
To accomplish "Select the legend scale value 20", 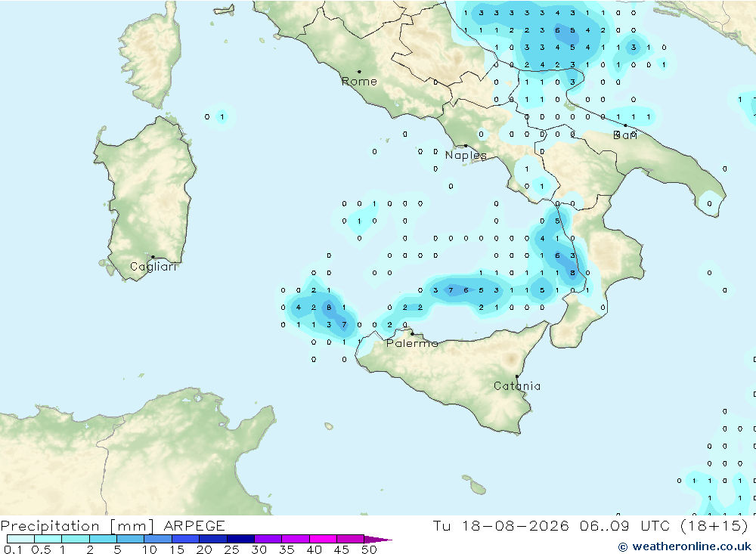I will coord(204,549).
